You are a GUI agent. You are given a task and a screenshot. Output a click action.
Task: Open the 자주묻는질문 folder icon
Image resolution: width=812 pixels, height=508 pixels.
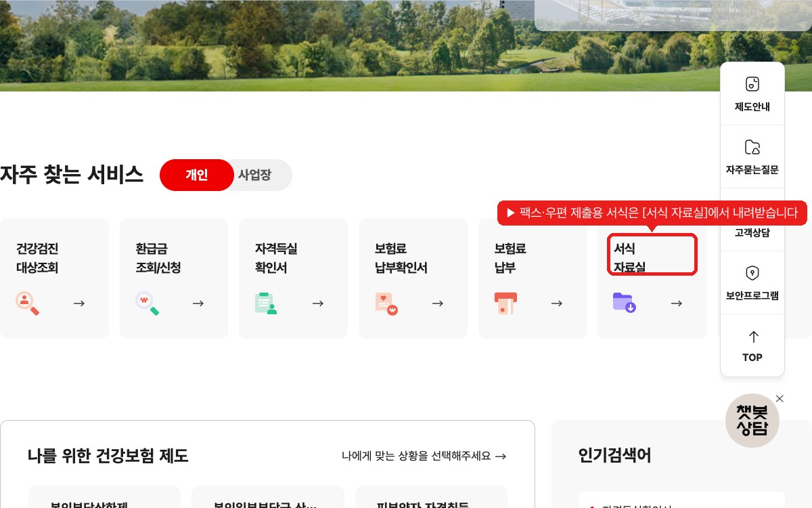click(x=752, y=147)
